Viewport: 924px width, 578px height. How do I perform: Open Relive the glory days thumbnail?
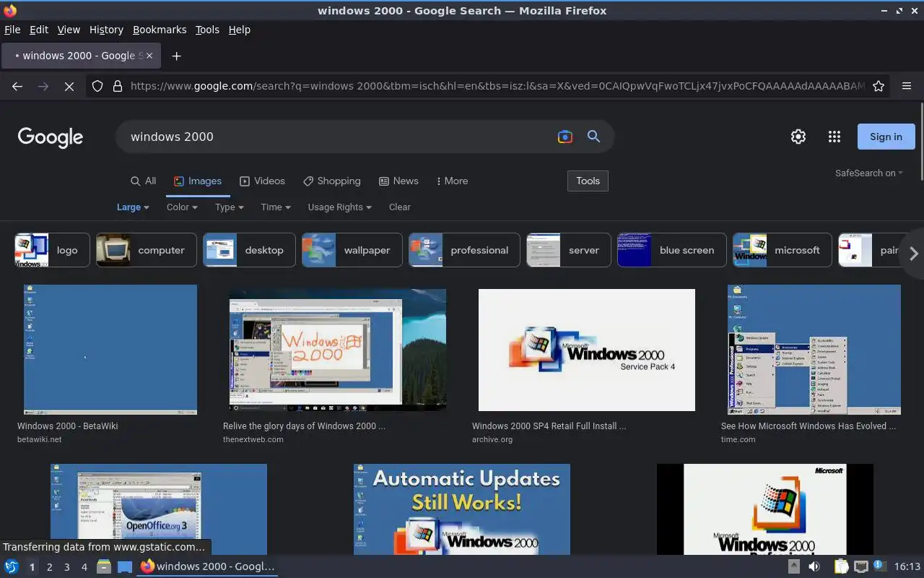[x=338, y=350]
